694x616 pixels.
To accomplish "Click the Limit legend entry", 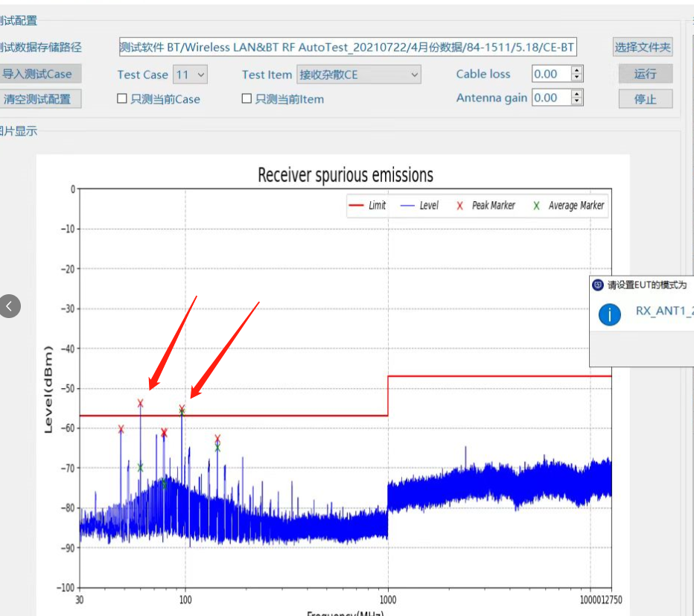I will (x=367, y=206).
